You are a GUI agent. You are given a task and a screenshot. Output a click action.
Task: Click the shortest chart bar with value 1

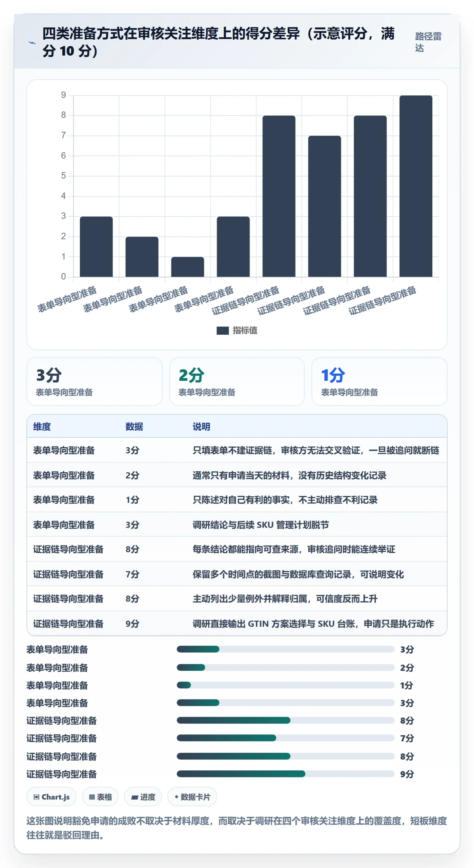[187, 267]
